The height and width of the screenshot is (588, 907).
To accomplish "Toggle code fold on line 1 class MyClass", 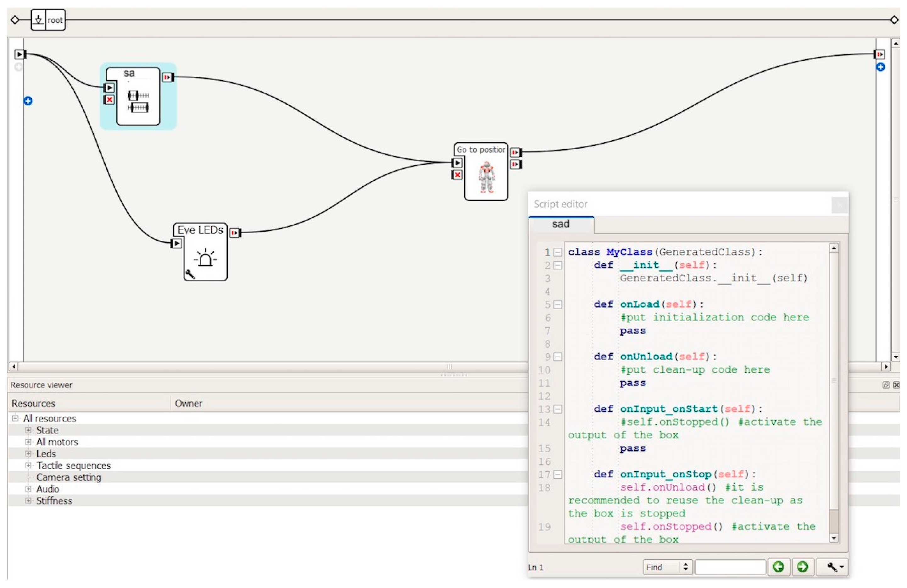I will pos(558,252).
